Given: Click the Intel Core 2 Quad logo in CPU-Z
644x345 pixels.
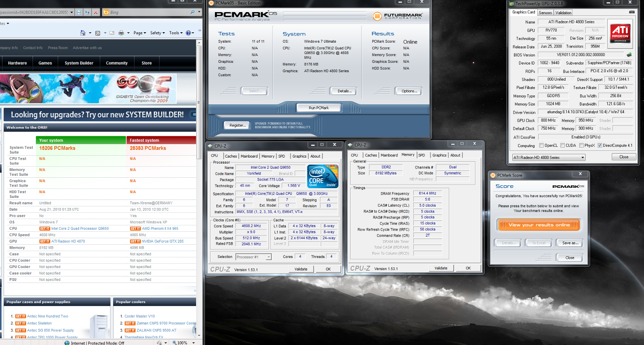Looking at the screenshot, I should (323, 176).
